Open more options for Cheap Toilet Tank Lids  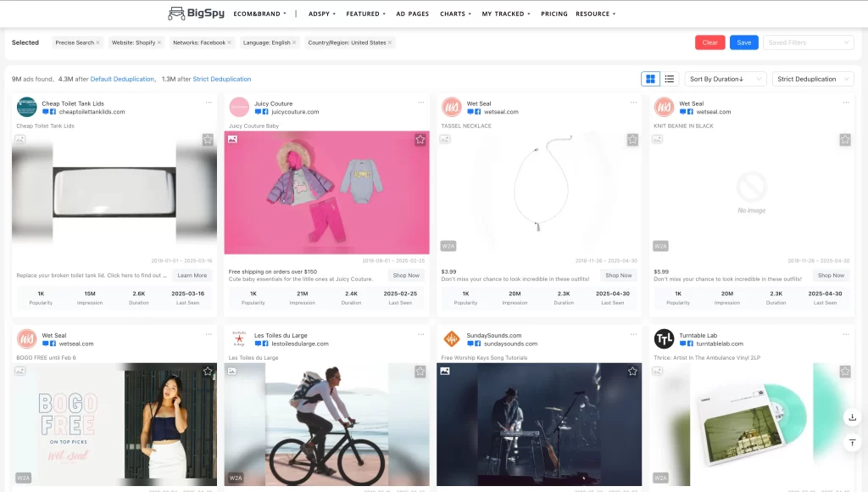(x=209, y=103)
